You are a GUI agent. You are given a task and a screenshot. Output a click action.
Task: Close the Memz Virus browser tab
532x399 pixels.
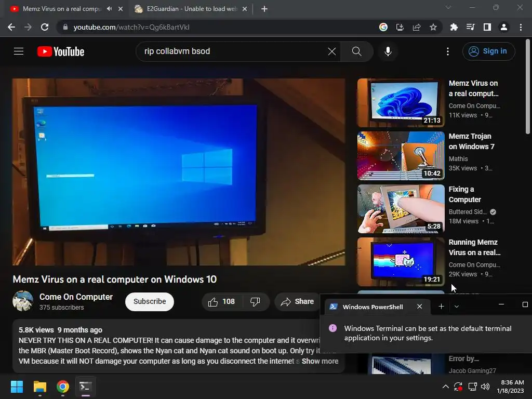[121, 9]
